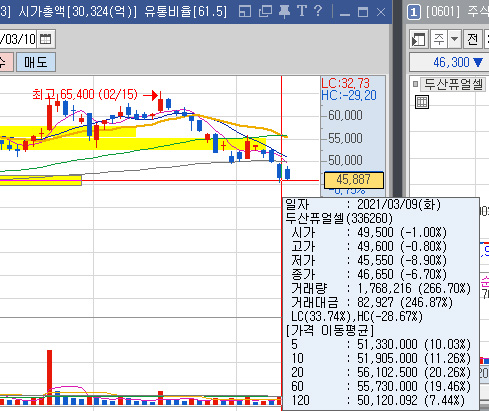
Task: Close the chart window
Action: click(x=381, y=13)
